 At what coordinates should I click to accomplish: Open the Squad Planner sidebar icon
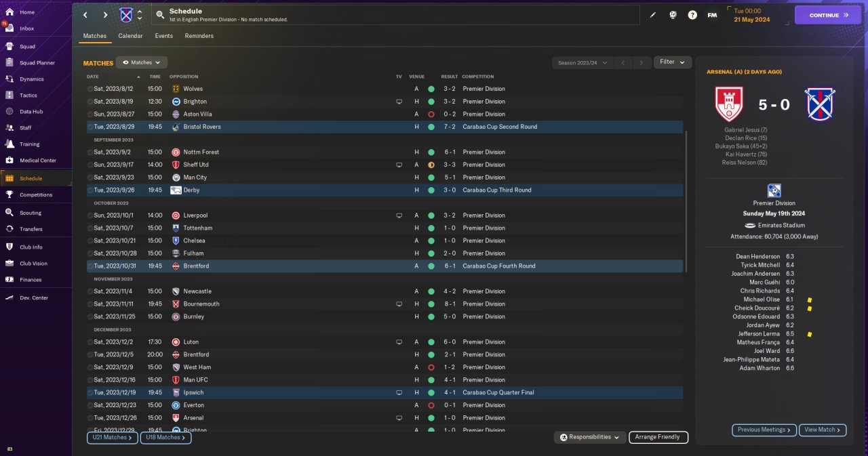pos(9,63)
